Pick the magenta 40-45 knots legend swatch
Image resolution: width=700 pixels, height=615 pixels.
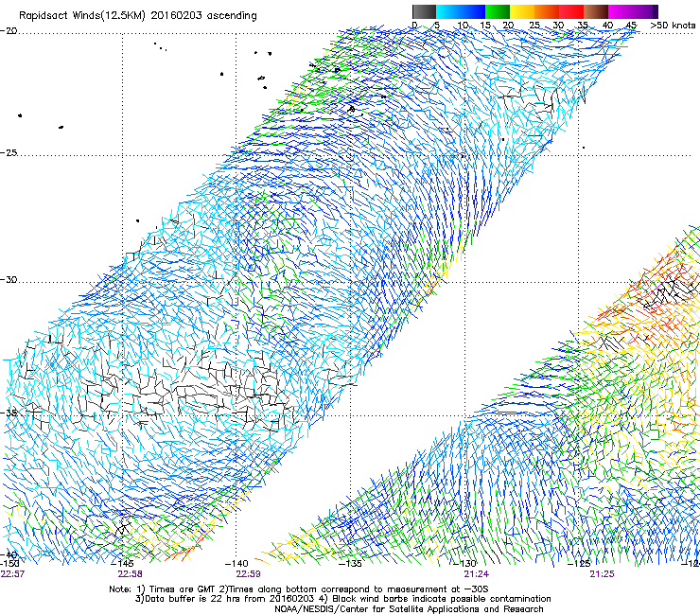pyautogui.click(x=621, y=11)
